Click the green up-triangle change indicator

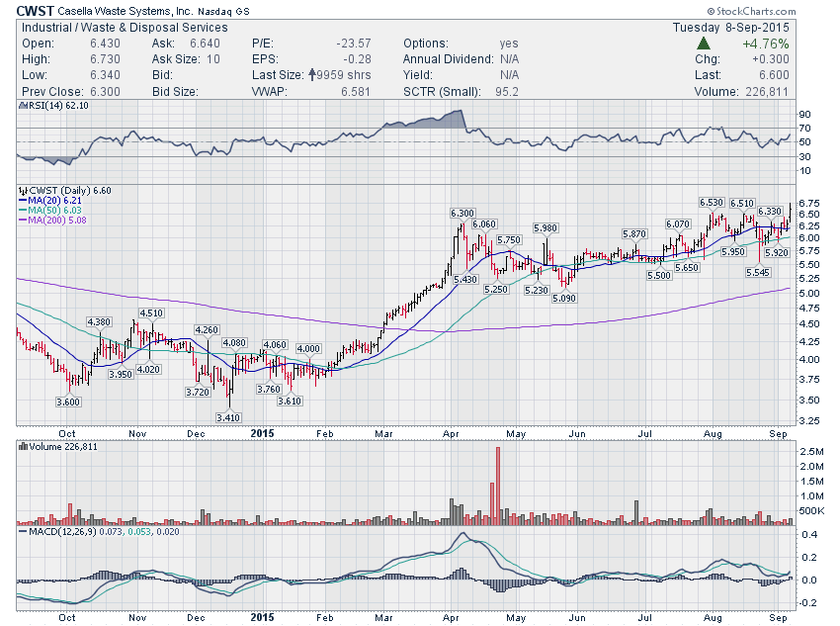[704, 44]
